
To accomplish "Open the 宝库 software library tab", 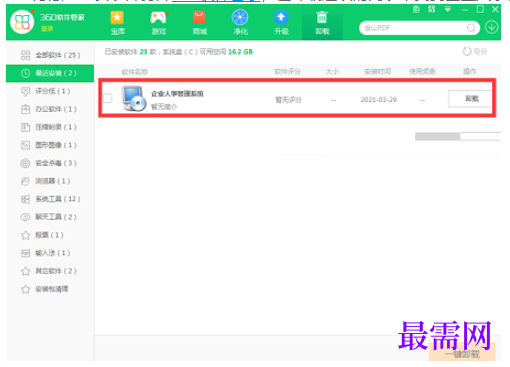I will pos(117,23).
